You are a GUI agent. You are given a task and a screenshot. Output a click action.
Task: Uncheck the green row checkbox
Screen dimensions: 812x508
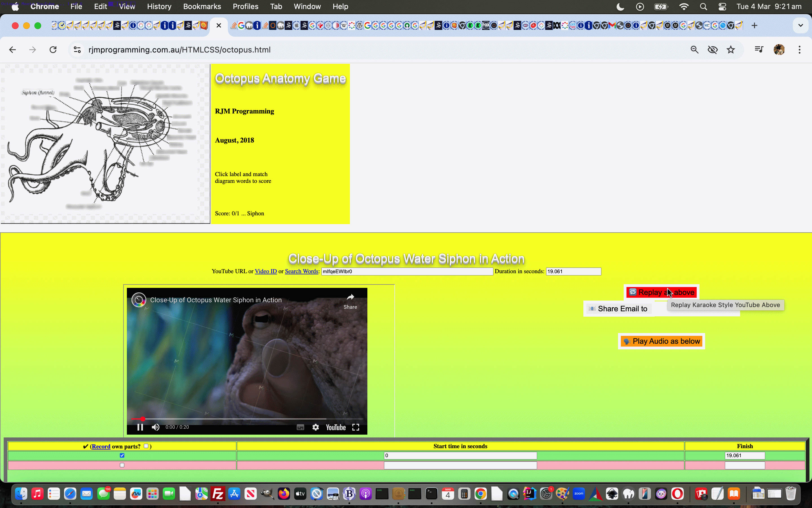122,455
